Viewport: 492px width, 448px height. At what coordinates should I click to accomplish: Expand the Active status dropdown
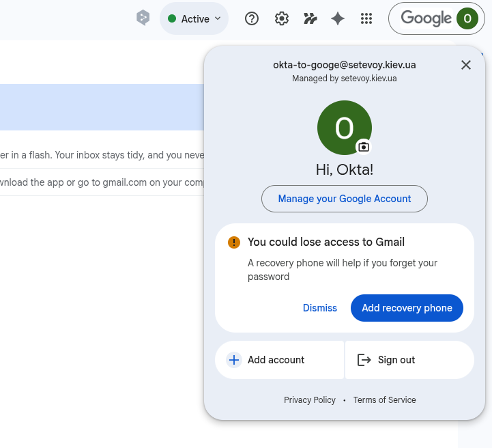[x=194, y=19]
